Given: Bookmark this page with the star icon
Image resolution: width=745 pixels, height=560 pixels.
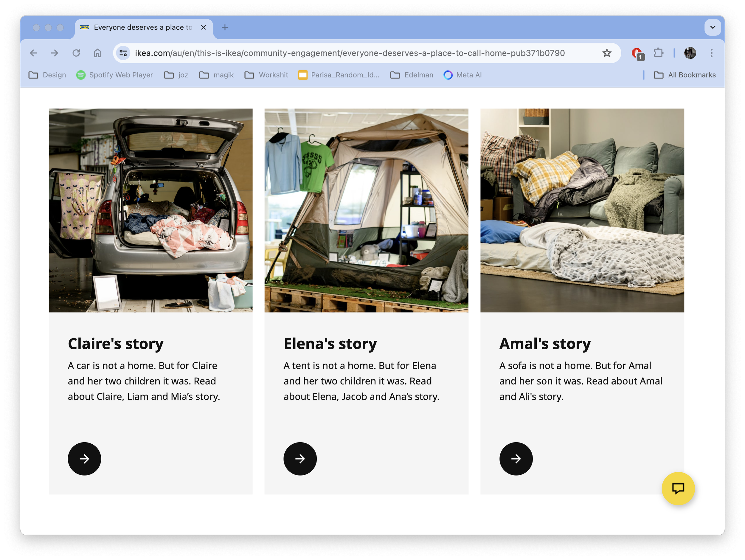Looking at the screenshot, I should pos(606,53).
